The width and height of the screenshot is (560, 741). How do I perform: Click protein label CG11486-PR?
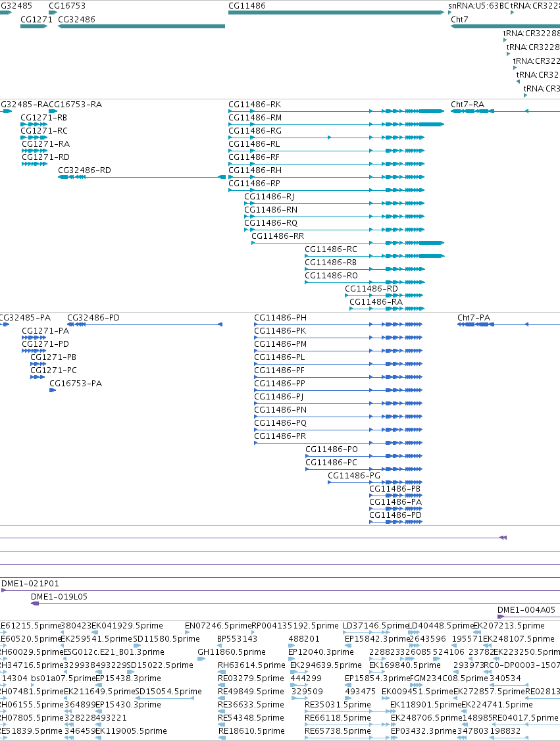(x=280, y=437)
